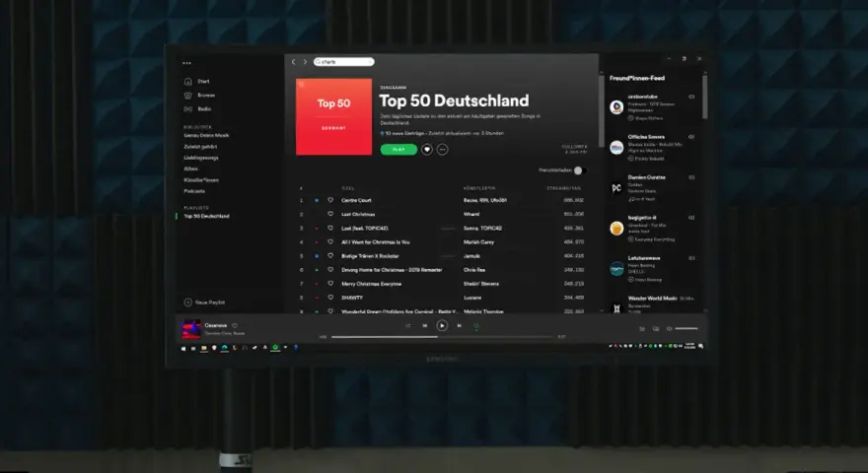868x473 pixels.
Task: Mute with the volume speaker icon
Action: [670, 328]
